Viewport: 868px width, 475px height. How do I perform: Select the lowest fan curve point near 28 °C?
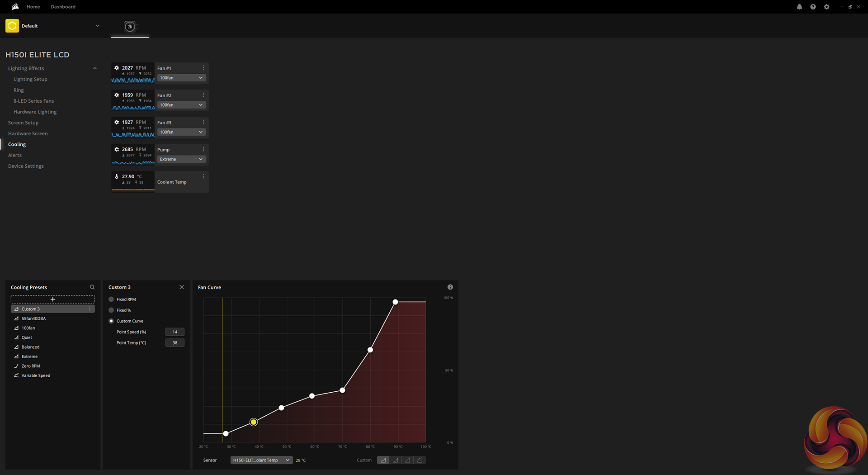(x=226, y=433)
